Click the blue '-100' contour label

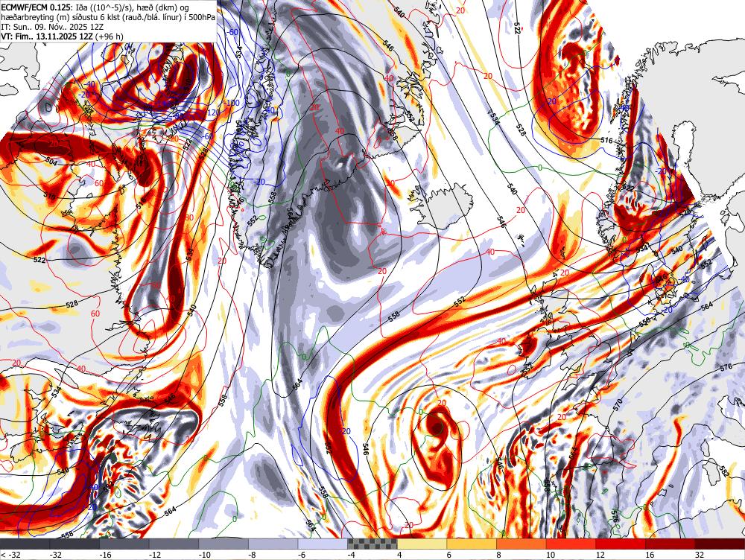[232, 103]
